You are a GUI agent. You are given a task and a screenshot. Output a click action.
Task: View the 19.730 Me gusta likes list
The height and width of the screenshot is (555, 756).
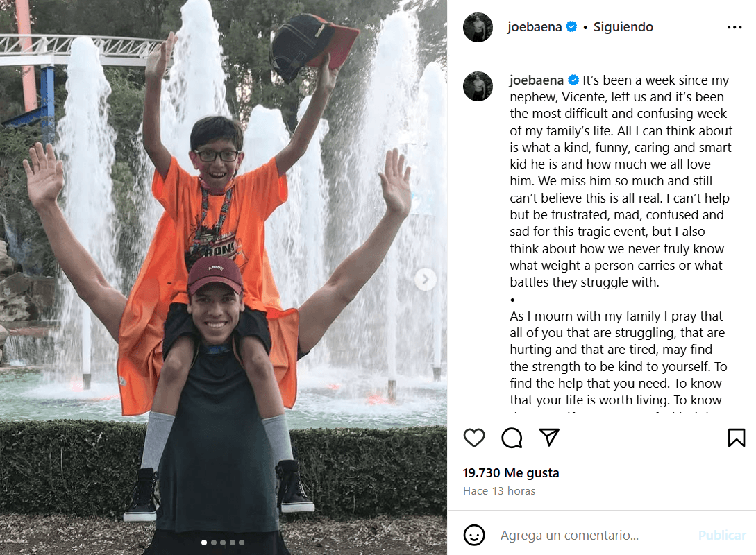coord(510,473)
